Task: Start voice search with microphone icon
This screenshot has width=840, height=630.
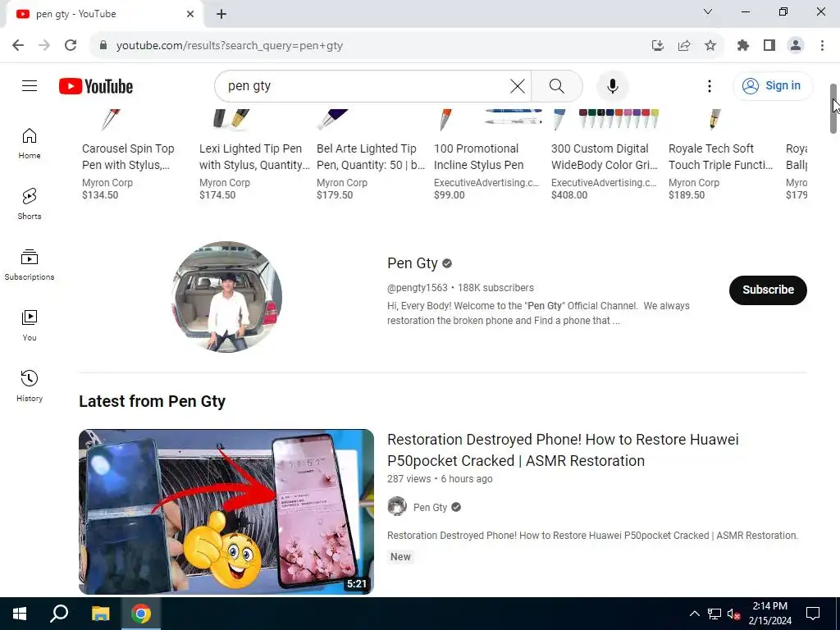Action: click(x=612, y=85)
